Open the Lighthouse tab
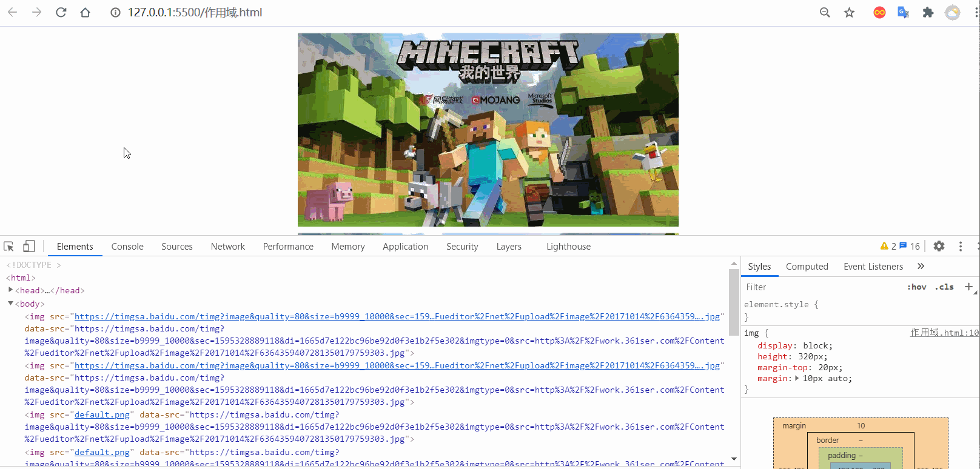Screen dimensions: 980x469 [568, 247]
